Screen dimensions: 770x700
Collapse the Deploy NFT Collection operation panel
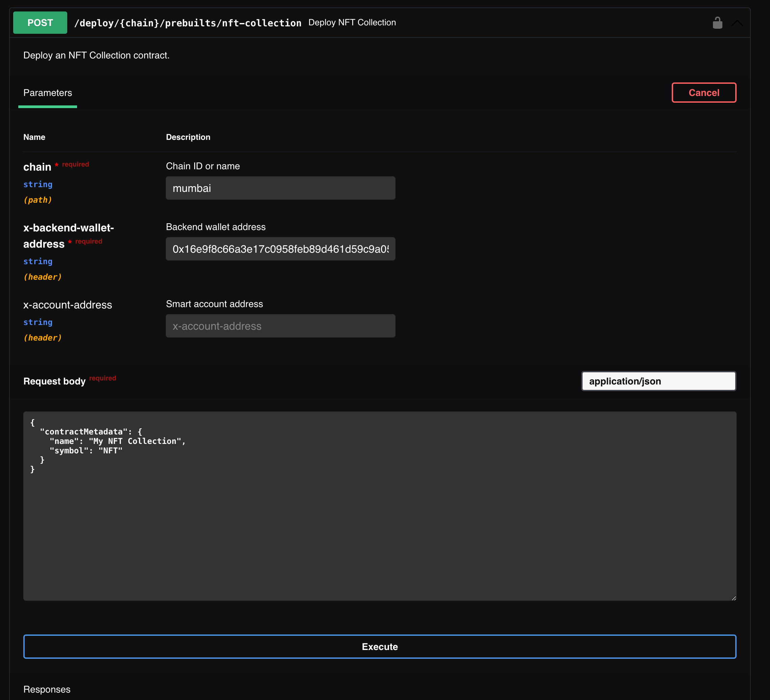(x=737, y=23)
